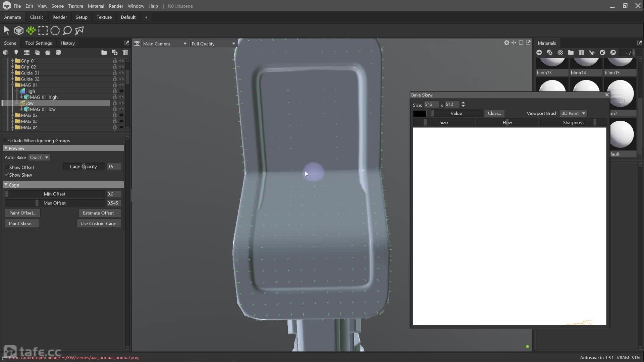Adjust Cage Opacity slider
The image size is (644, 362).
pos(84,167)
